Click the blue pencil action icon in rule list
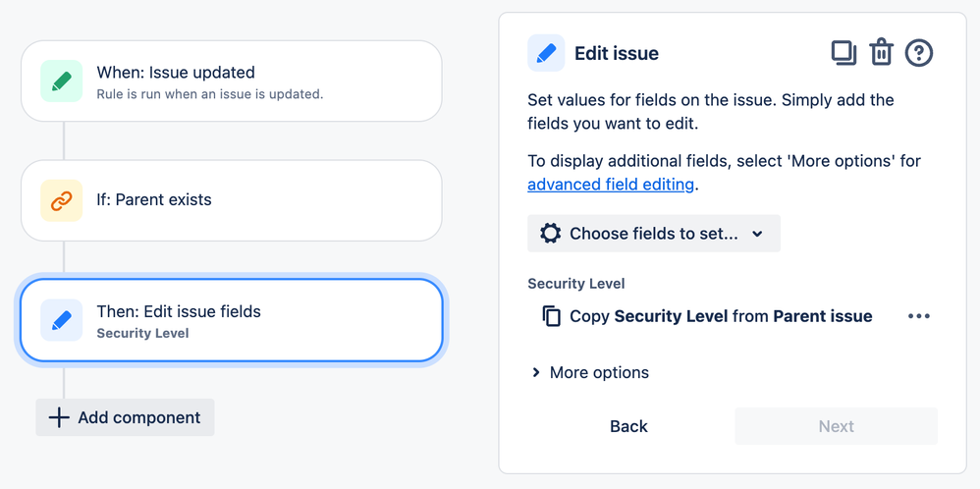 [61, 320]
